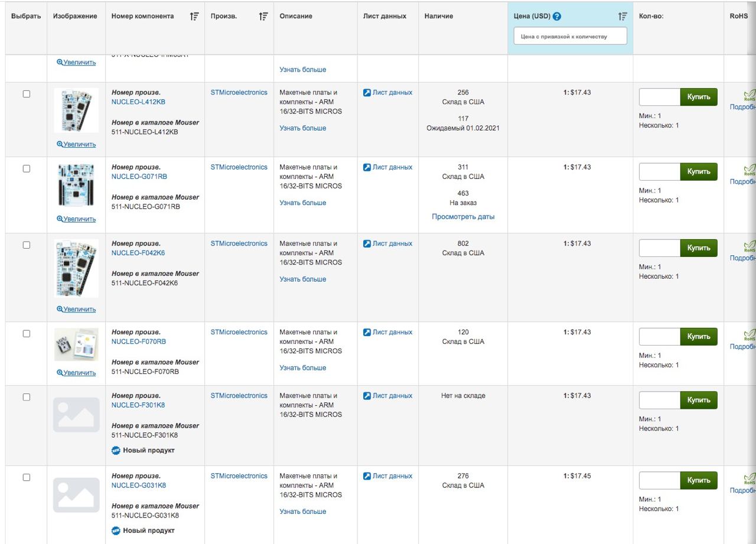
Task: Click quantity field for NUCLEO-F070RB
Action: (x=660, y=337)
